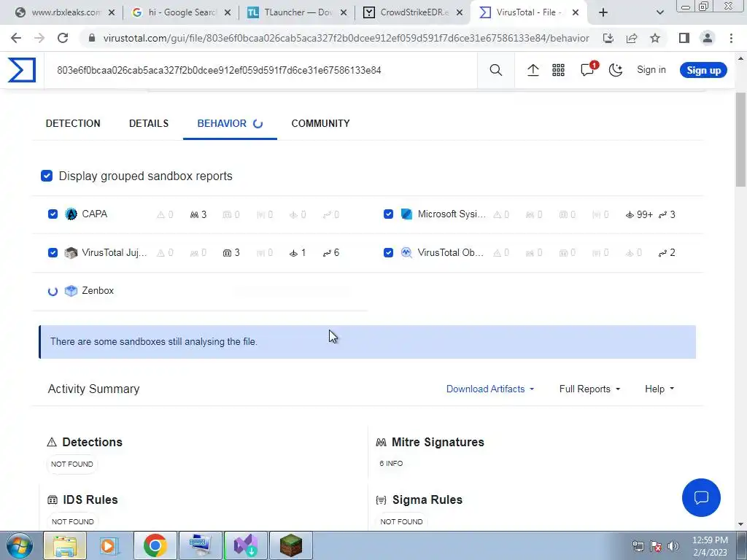The height and width of the screenshot is (560, 747).
Task: Open the Windows Start button
Action: (x=20, y=545)
